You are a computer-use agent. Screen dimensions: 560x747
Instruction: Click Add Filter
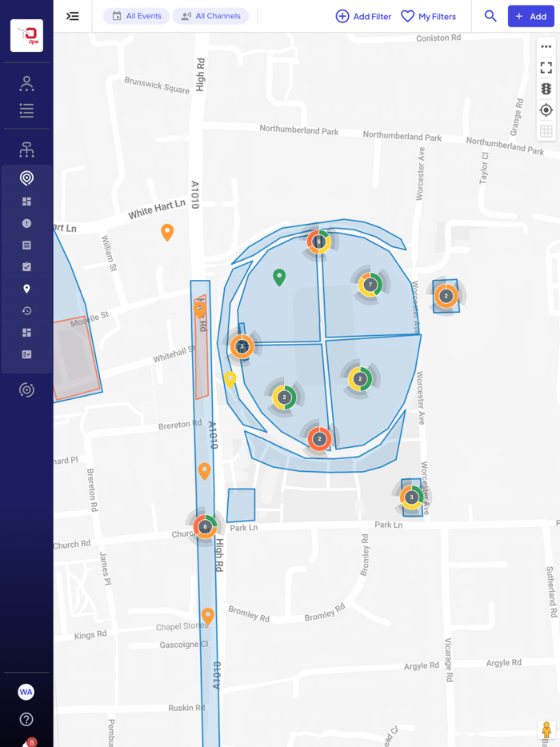point(363,17)
